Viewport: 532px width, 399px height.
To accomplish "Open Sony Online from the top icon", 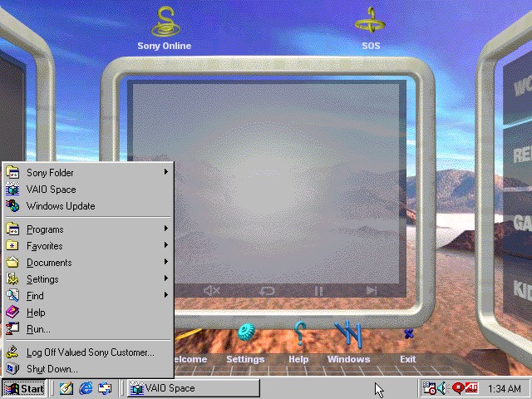I will (x=164, y=25).
